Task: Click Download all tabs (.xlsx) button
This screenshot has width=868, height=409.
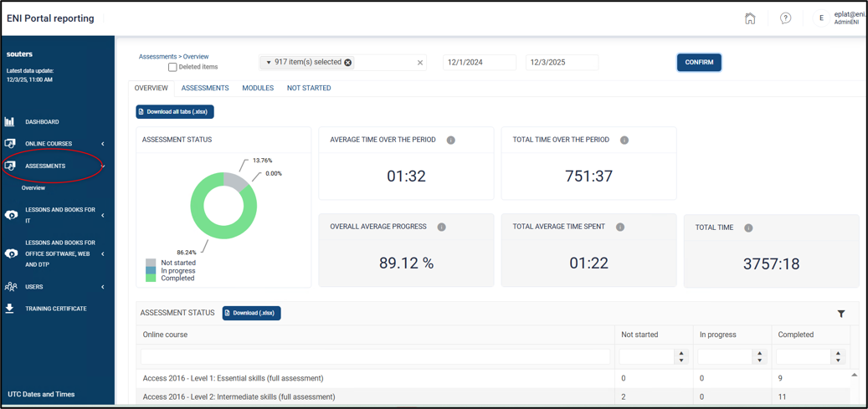Action: coord(175,111)
